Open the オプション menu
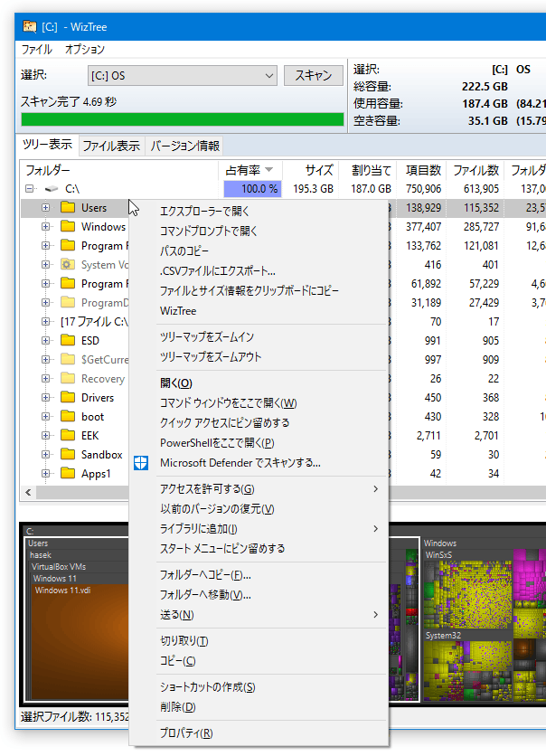 click(85, 49)
